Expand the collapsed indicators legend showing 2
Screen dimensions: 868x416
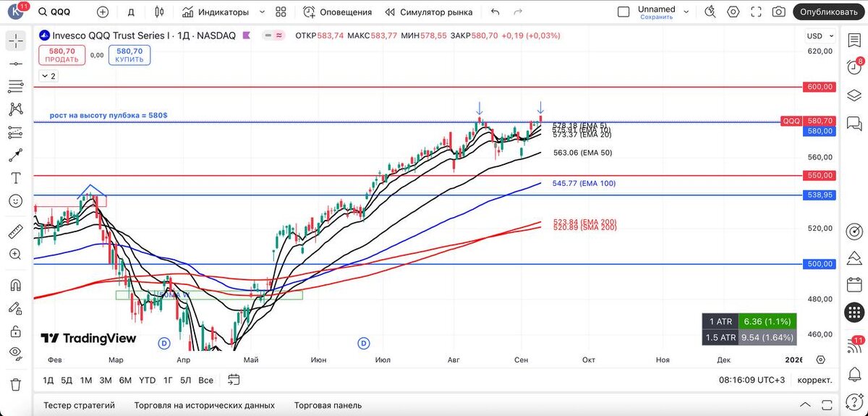[x=48, y=75]
